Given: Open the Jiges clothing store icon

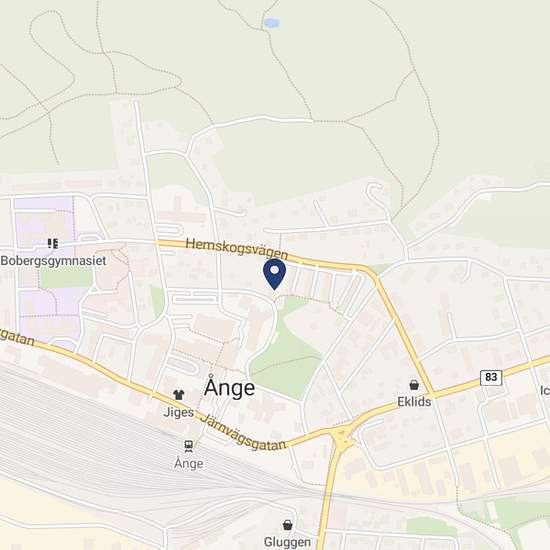Looking at the screenshot, I should [179, 395].
